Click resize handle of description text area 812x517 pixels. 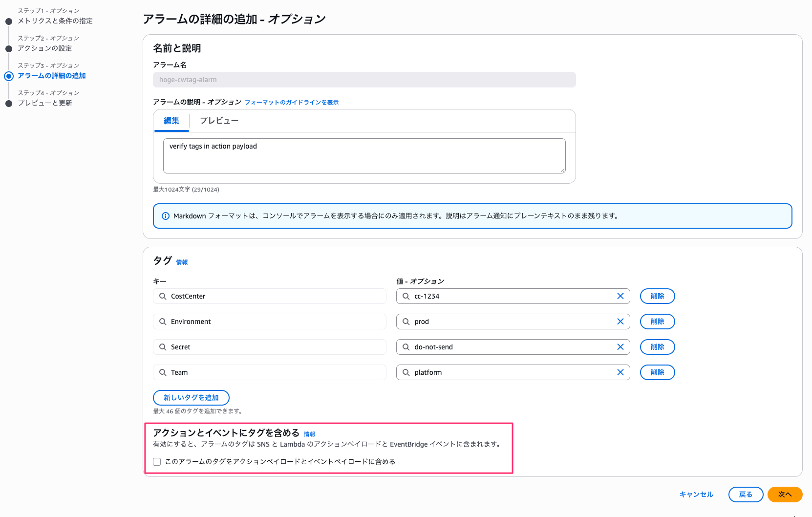[563, 171]
